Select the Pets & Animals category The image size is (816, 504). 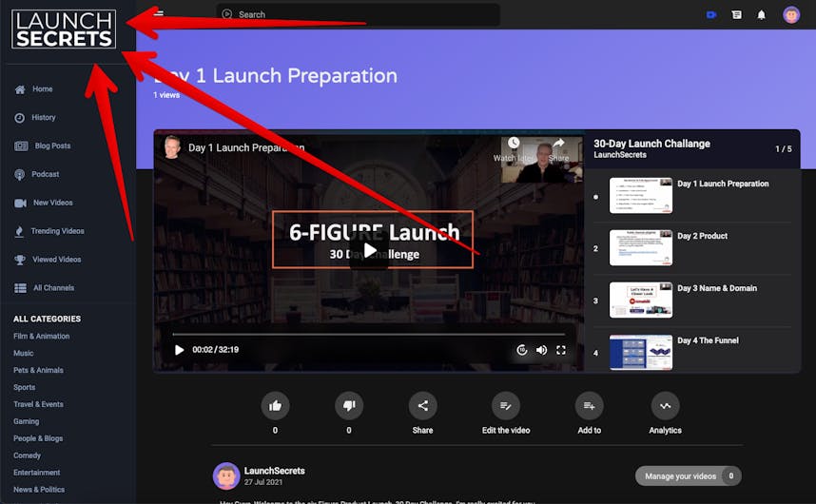(38, 370)
